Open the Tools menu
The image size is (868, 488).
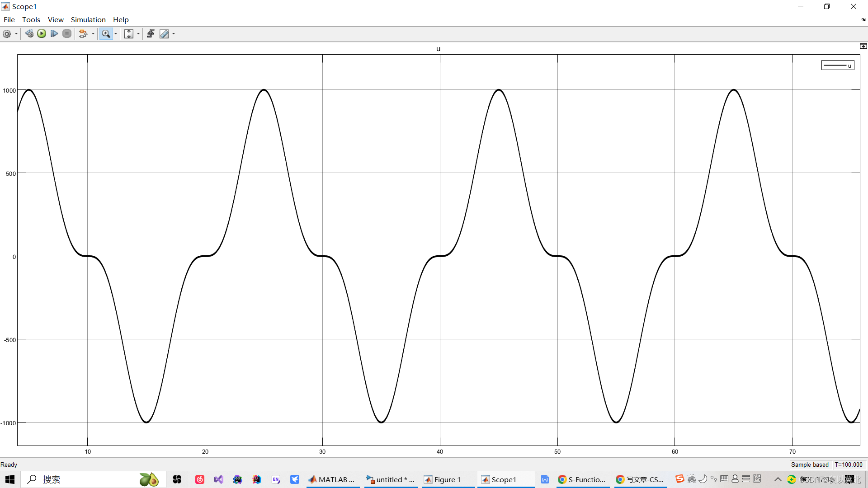tap(31, 19)
